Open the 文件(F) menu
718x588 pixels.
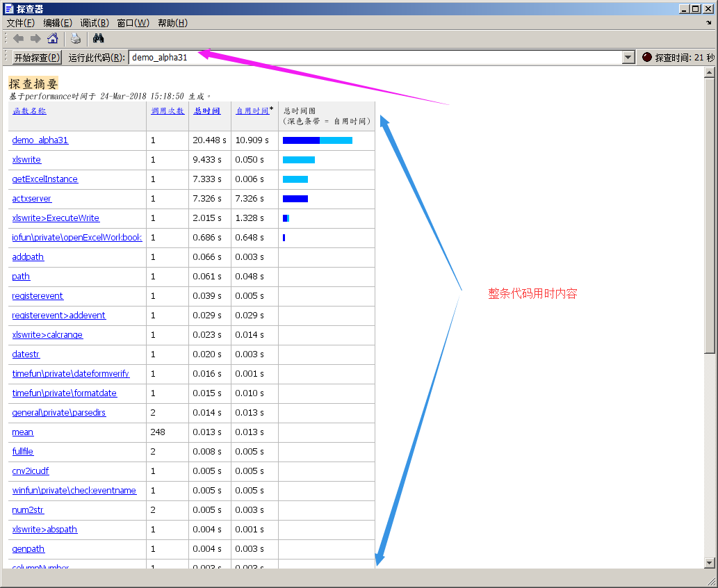tap(21, 23)
